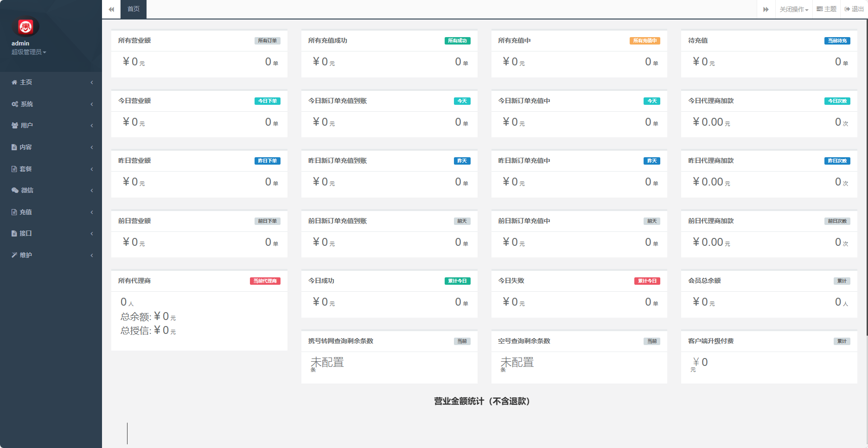Switch to the 首页 tab

click(134, 9)
